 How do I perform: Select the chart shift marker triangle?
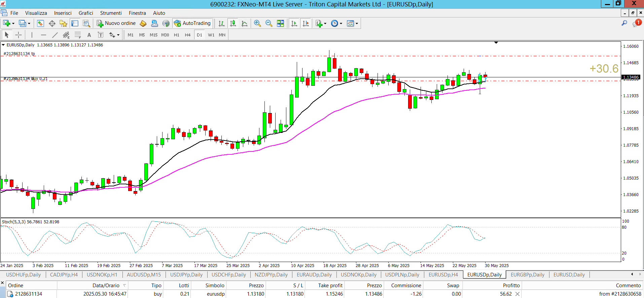pyautogui.click(x=496, y=43)
